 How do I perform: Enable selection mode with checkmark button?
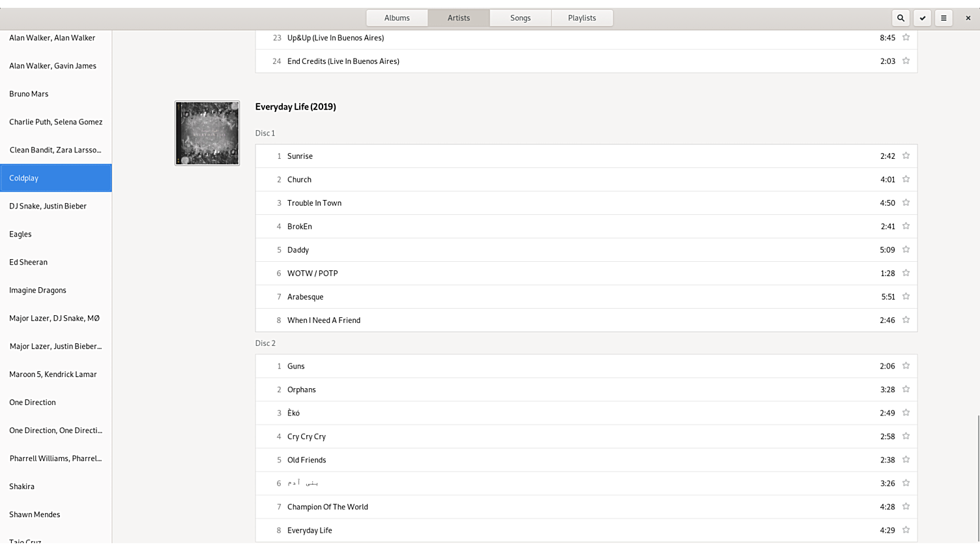coord(922,18)
